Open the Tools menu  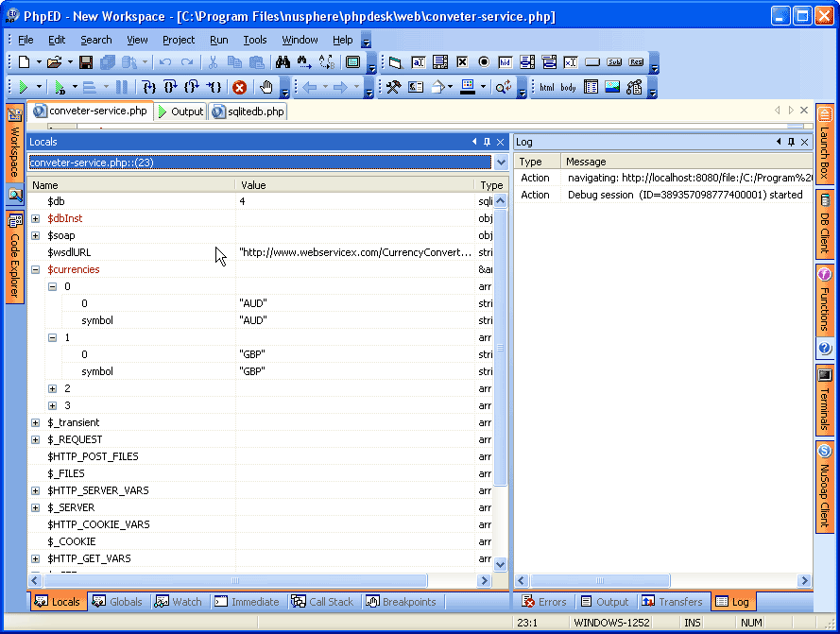(x=255, y=40)
